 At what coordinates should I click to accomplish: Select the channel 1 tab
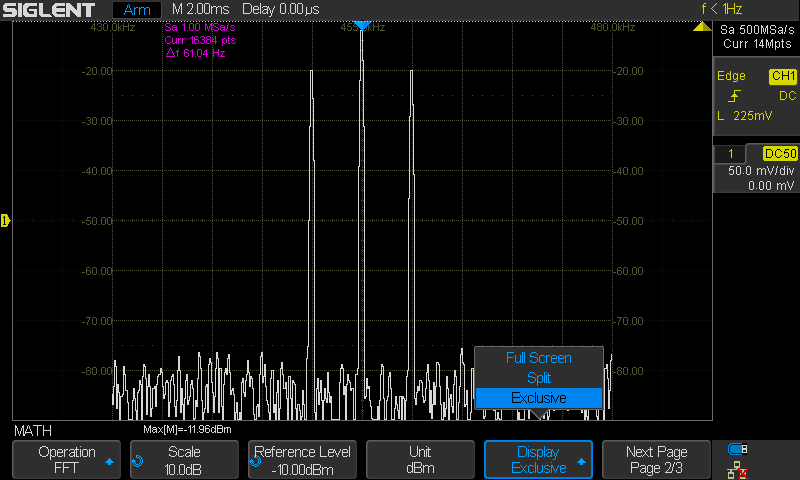click(x=733, y=154)
